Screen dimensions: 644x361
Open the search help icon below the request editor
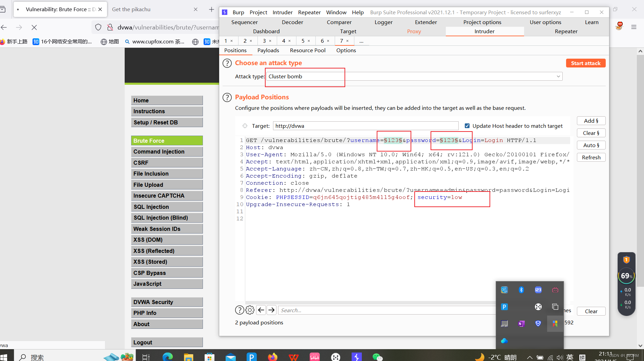pos(240,310)
